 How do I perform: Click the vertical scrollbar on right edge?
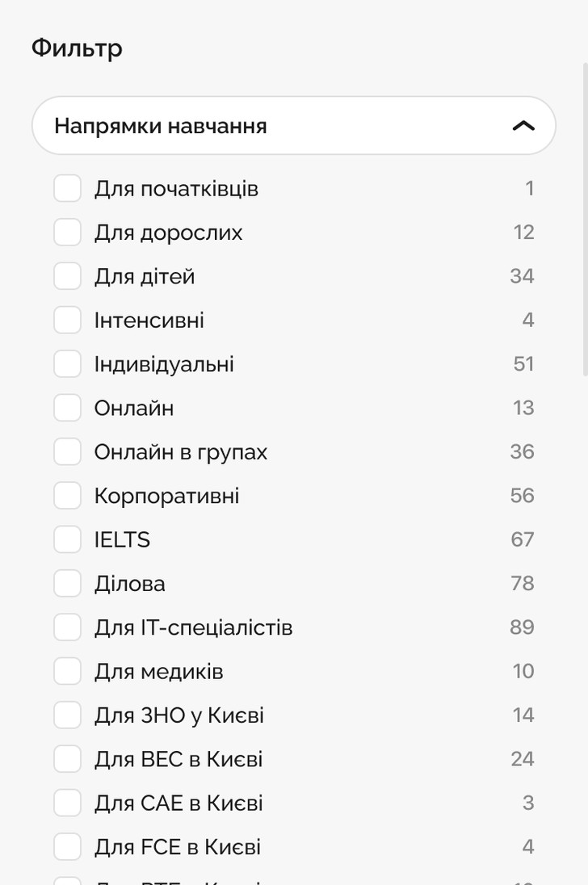coord(586,219)
